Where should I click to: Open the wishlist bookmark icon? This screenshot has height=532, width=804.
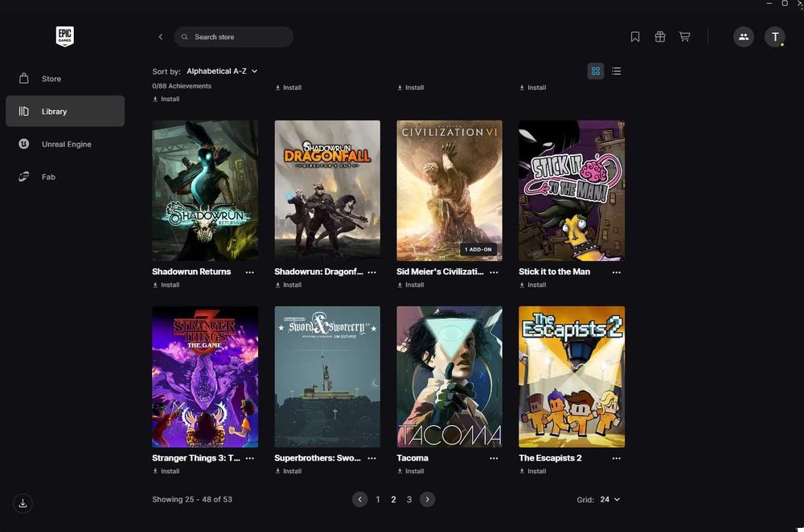point(635,37)
